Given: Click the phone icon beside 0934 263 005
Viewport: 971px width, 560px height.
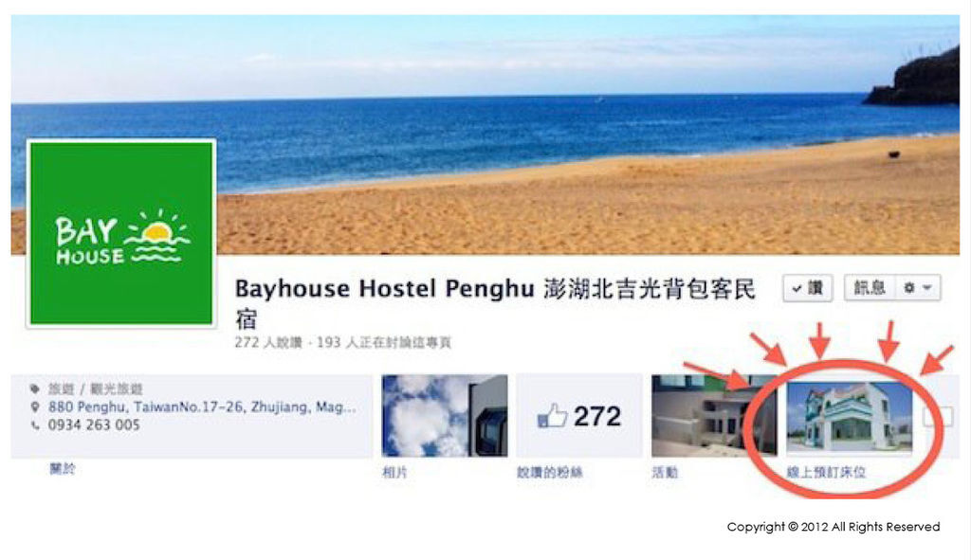Looking at the screenshot, I should point(35,425).
